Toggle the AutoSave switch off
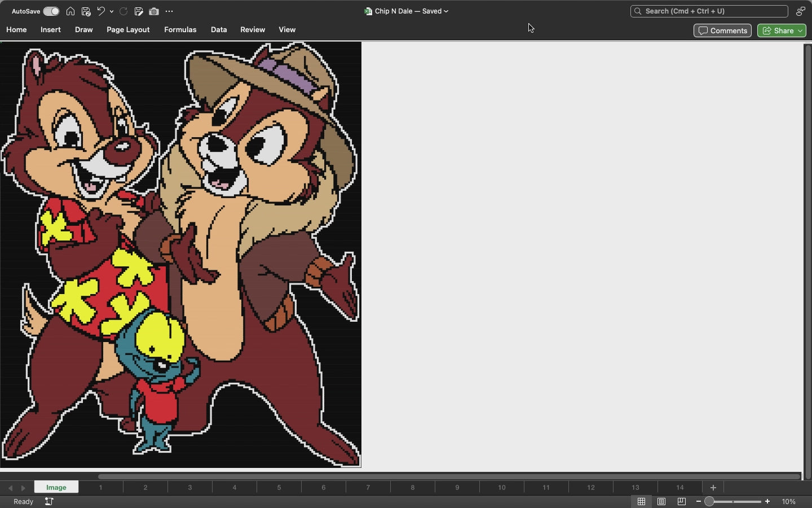 point(51,11)
